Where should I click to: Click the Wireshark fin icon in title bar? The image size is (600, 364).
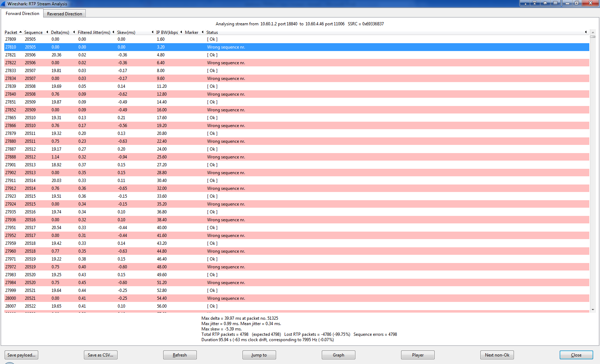pyautogui.click(x=3, y=4)
